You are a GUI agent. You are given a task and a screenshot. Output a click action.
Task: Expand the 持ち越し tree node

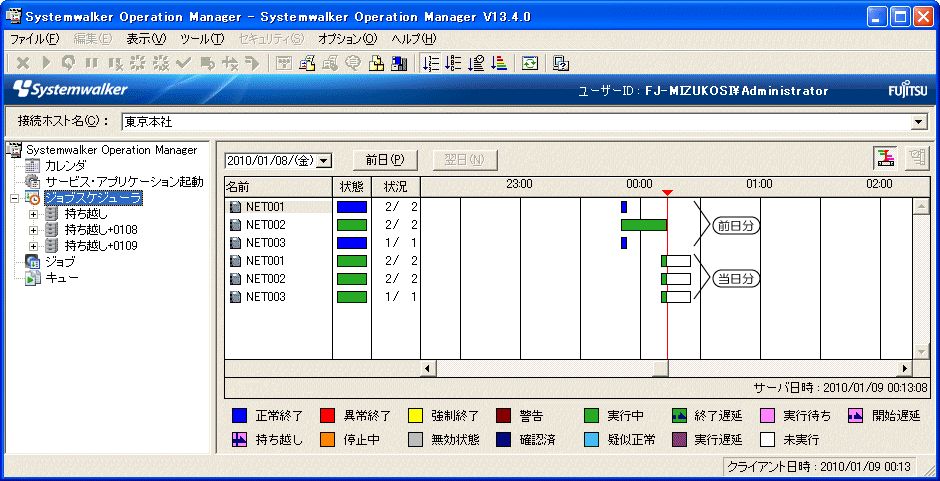coord(33,214)
